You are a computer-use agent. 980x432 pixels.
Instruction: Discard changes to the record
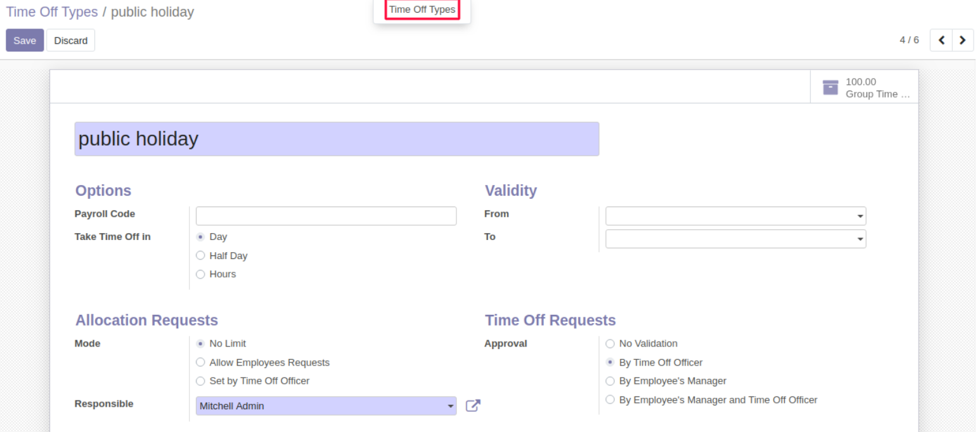point(70,41)
